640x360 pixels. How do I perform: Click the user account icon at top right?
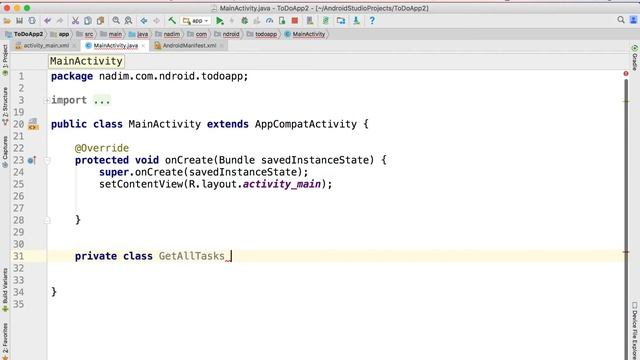[633, 20]
